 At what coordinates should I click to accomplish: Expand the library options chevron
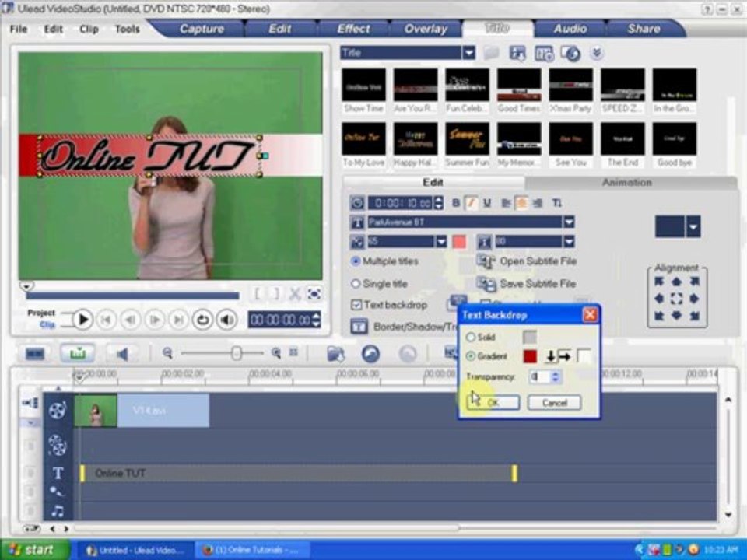tap(597, 53)
